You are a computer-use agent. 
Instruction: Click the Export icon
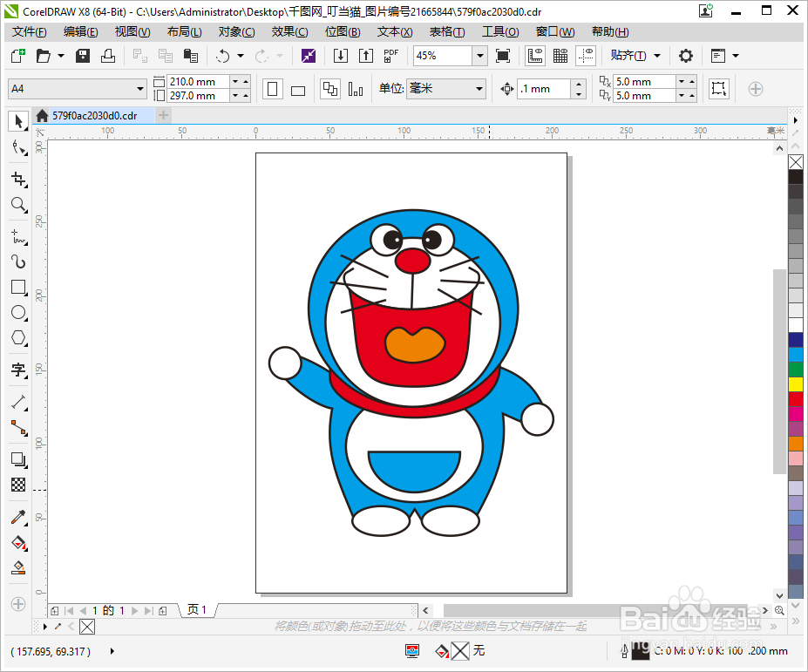point(366,56)
